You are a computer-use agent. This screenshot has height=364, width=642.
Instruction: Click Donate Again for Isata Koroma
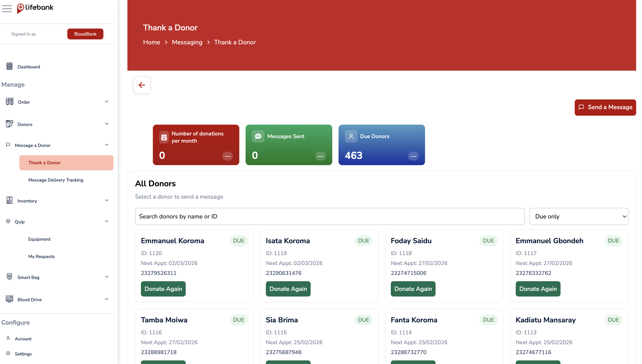(288, 289)
